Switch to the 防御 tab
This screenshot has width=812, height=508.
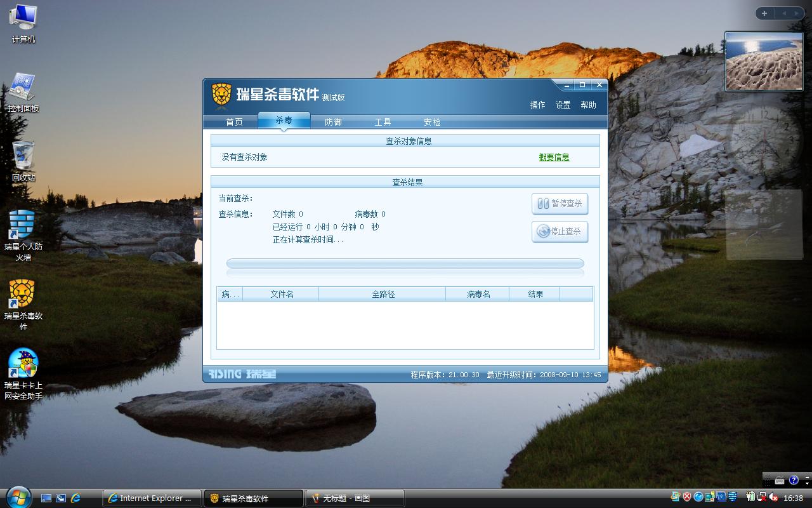pyautogui.click(x=333, y=122)
